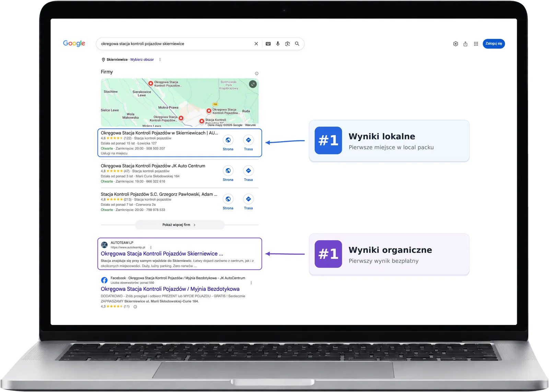Open Strona for Grzegorz Pawłowski station
The image size is (549, 392).
tap(228, 202)
